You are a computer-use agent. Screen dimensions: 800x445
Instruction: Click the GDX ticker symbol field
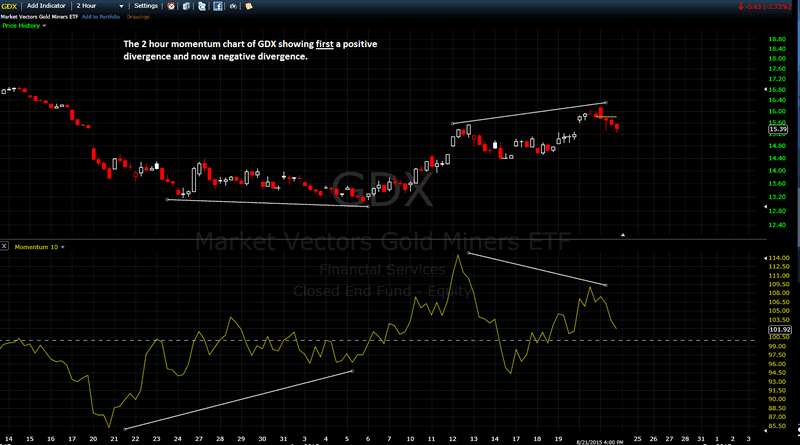pyautogui.click(x=11, y=6)
